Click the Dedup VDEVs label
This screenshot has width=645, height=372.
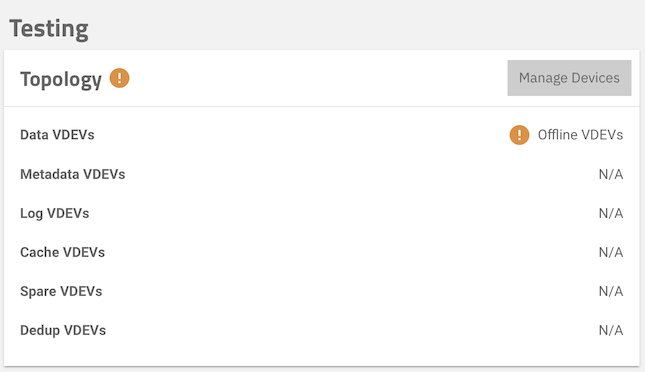[63, 330]
